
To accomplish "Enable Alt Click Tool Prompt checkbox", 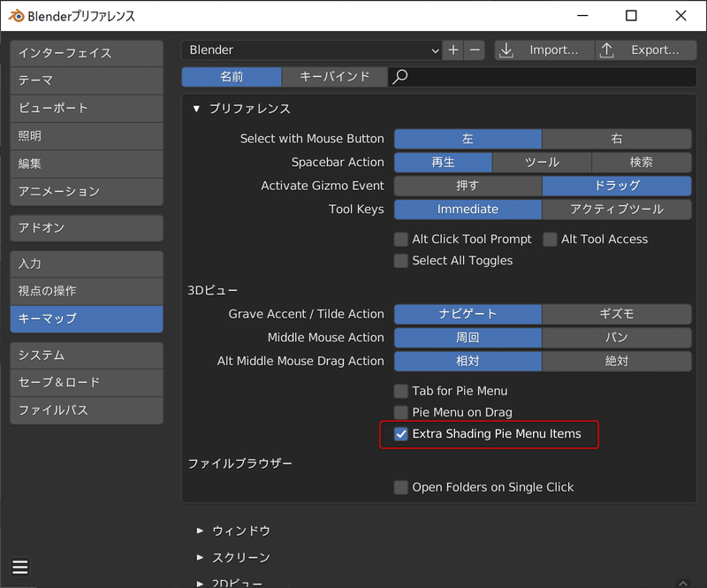I will [x=401, y=239].
